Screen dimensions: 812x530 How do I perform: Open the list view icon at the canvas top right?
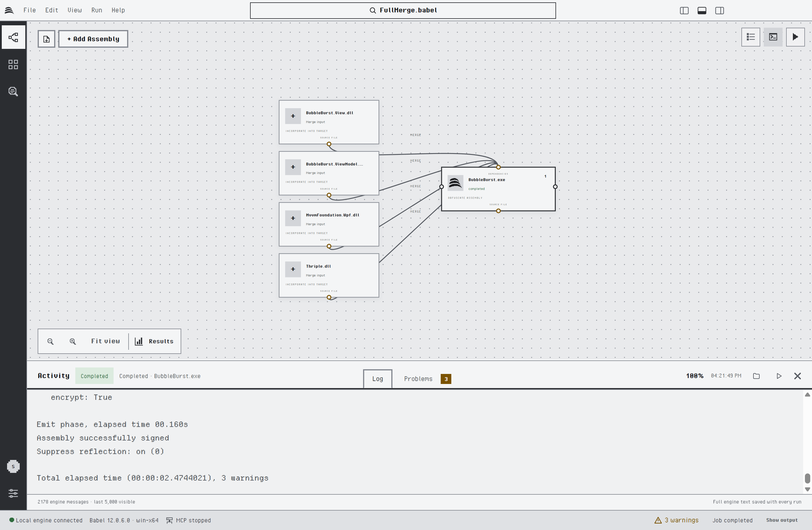tap(751, 37)
